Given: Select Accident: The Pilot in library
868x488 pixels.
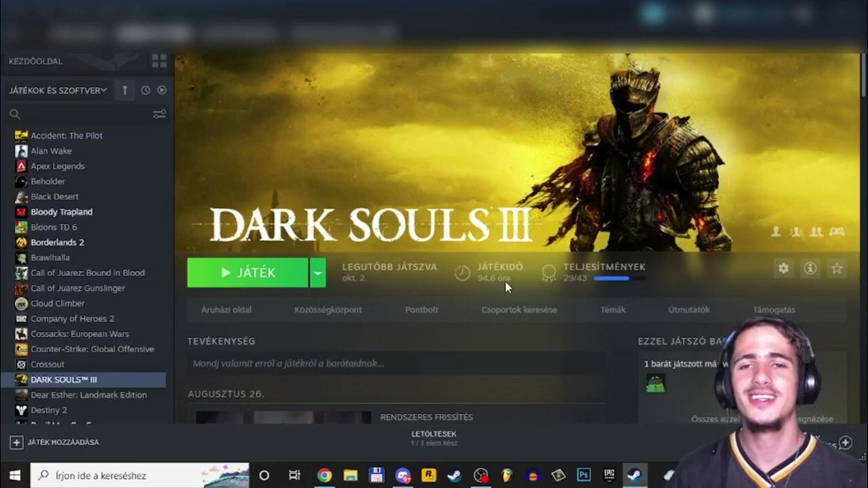Looking at the screenshot, I should point(66,136).
